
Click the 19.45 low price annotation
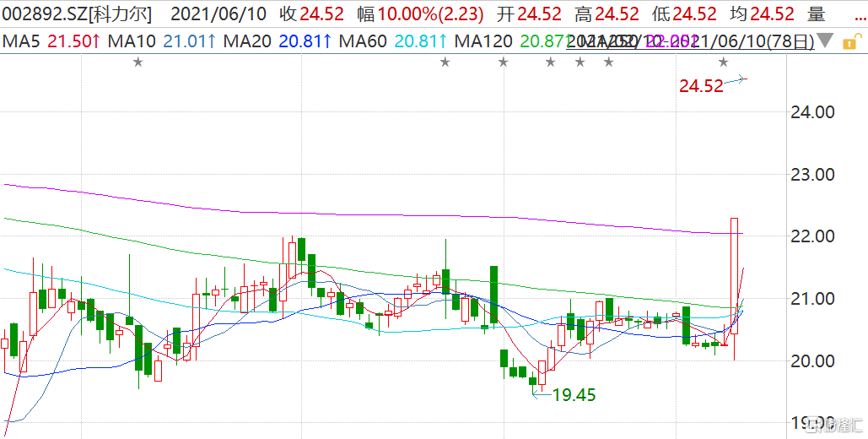click(573, 395)
